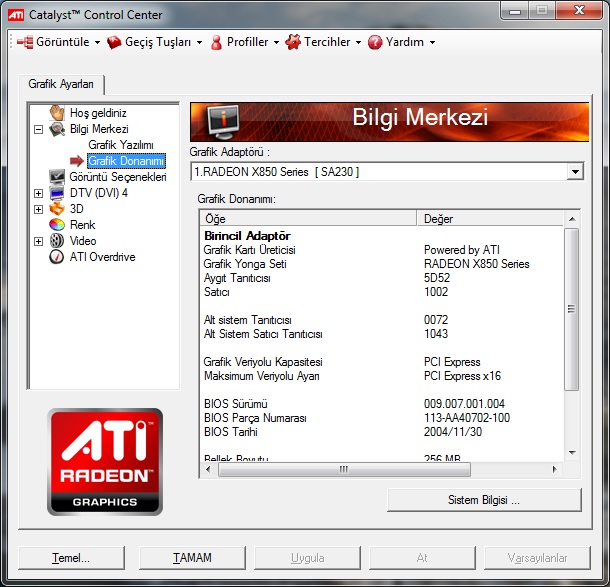The width and height of the screenshot is (610, 587).
Task: Click the horizontal scrollbar right arrow
Action: 555,470
